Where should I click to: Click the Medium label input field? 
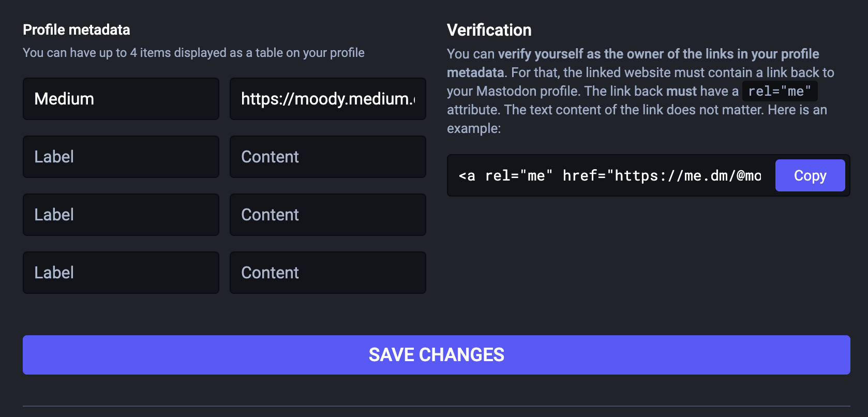tap(121, 99)
